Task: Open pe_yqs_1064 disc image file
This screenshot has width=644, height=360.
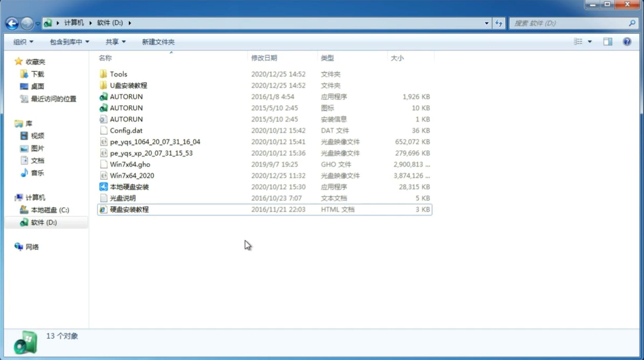Action: (x=155, y=142)
